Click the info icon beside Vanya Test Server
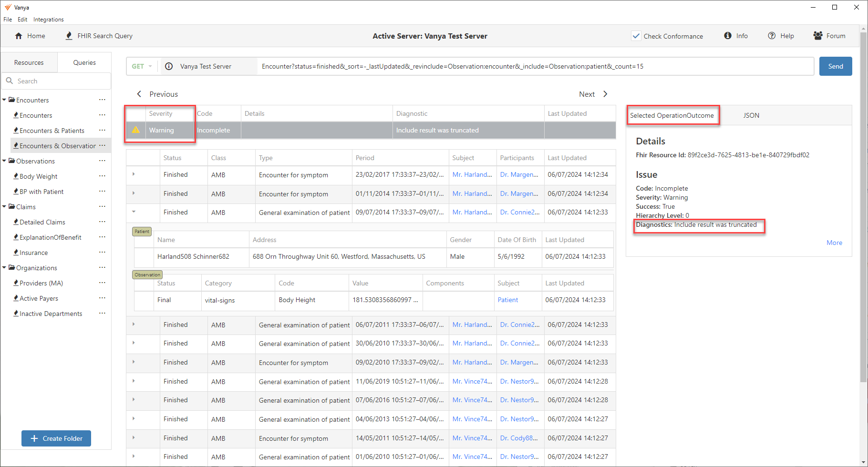 169,66
